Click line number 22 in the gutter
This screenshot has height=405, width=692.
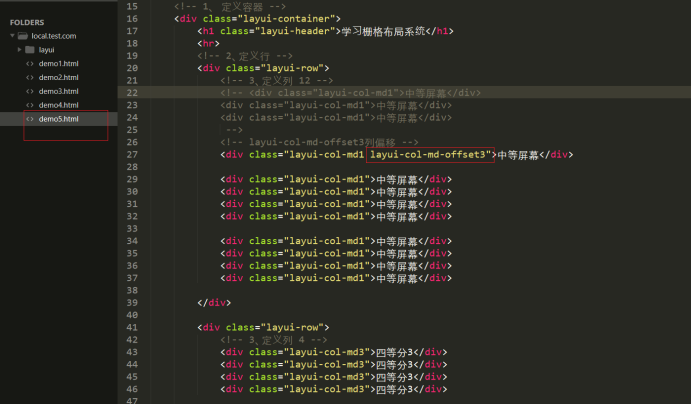(132, 93)
